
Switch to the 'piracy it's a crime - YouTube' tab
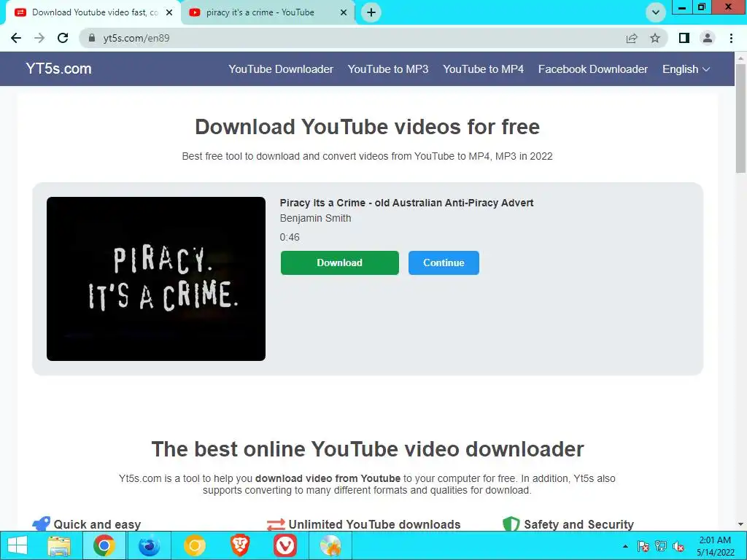pyautogui.click(x=267, y=12)
